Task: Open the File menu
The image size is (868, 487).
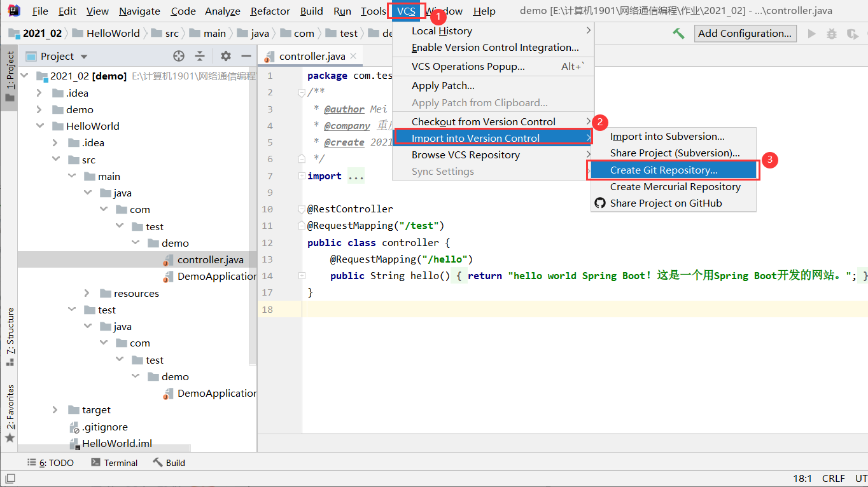Action: pos(40,11)
